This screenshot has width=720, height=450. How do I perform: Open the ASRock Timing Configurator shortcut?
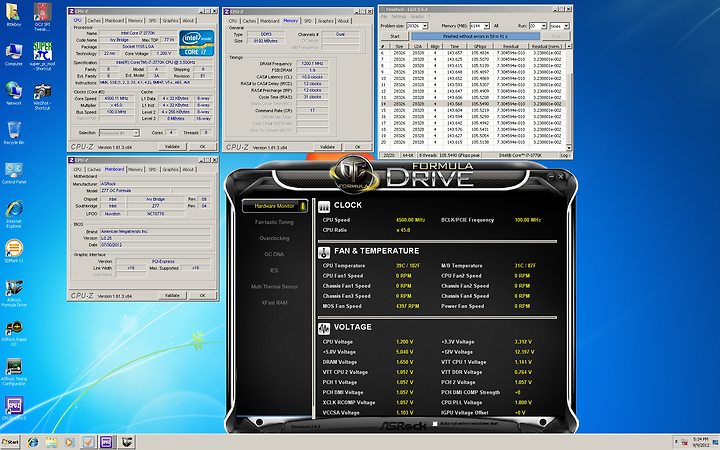(14, 372)
